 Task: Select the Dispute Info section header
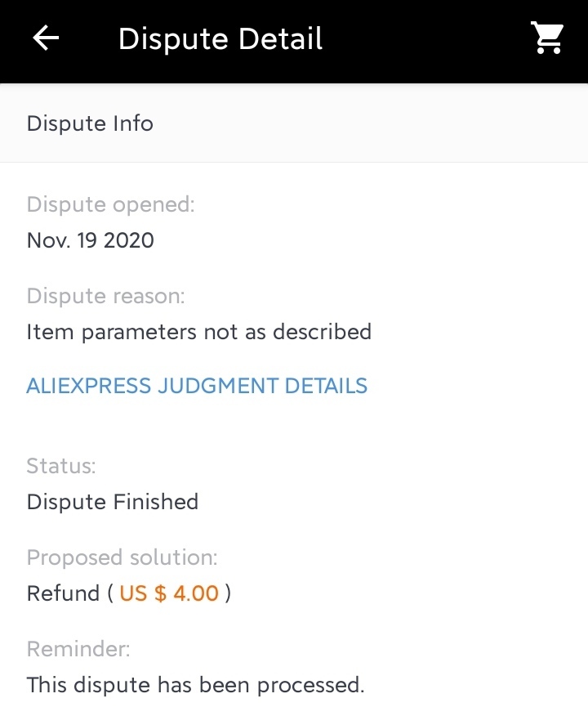point(90,123)
